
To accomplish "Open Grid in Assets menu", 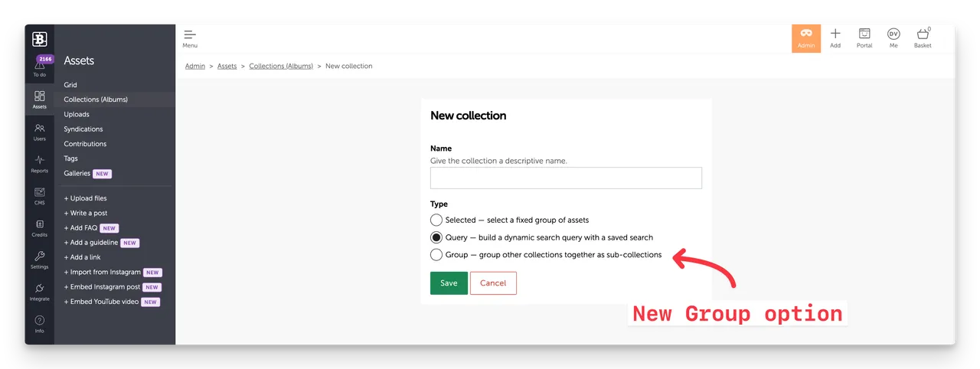I will (70, 85).
